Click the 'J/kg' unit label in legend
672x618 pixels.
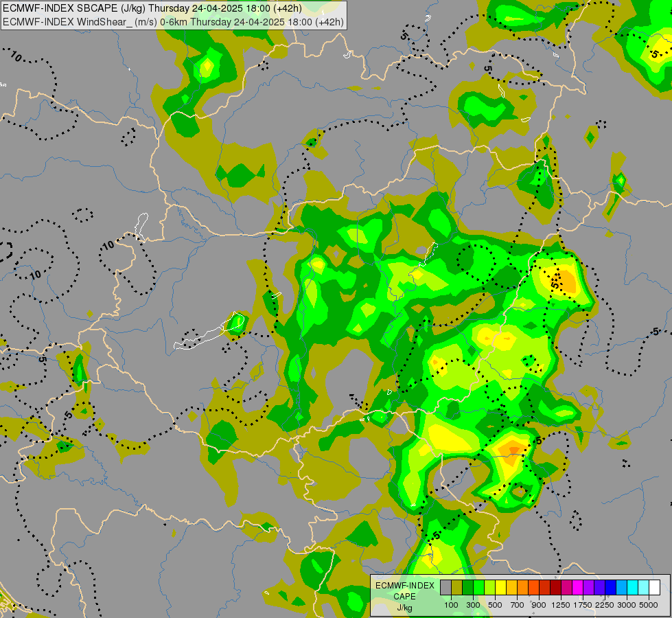404,608
